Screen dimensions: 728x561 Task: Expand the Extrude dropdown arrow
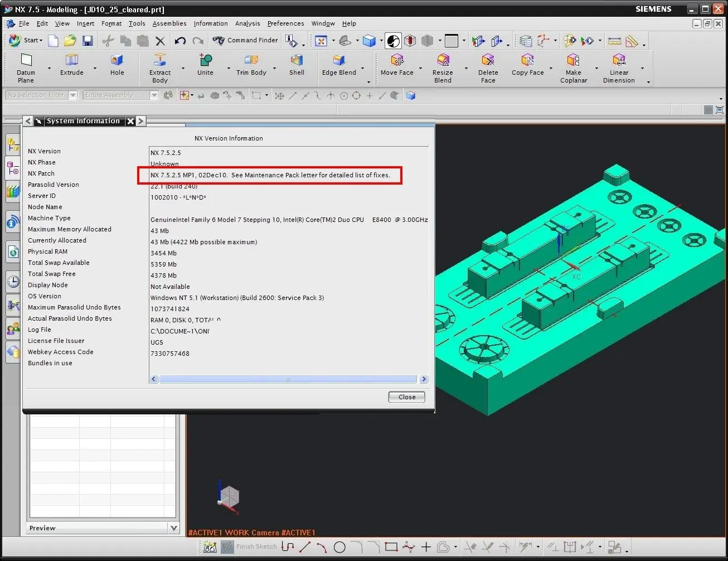95,69
